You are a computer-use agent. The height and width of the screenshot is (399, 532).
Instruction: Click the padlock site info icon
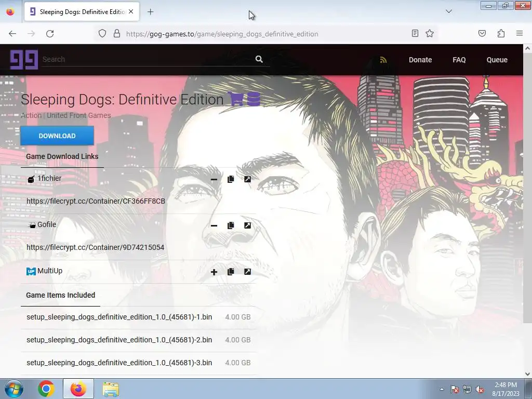[117, 34]
